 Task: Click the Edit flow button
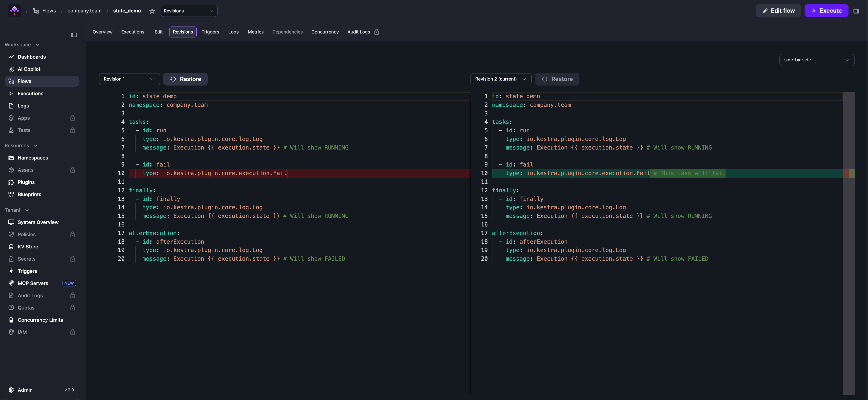tap(778, 11)
